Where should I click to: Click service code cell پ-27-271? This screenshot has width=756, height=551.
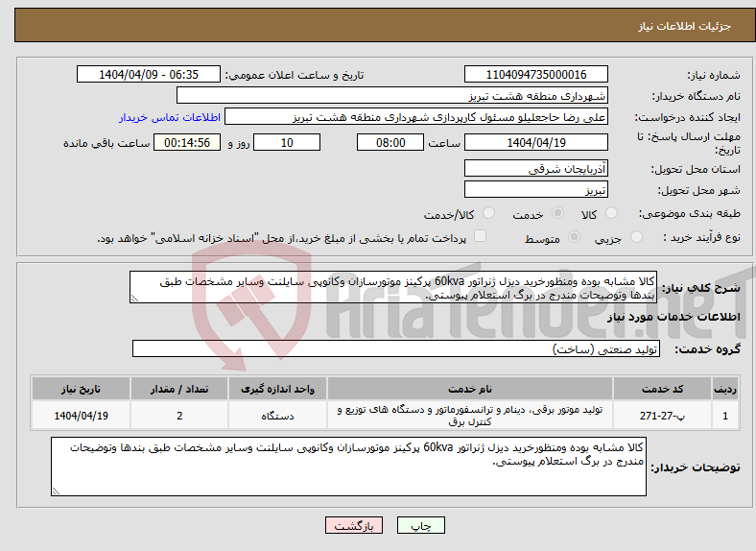(x=662, y=416)
